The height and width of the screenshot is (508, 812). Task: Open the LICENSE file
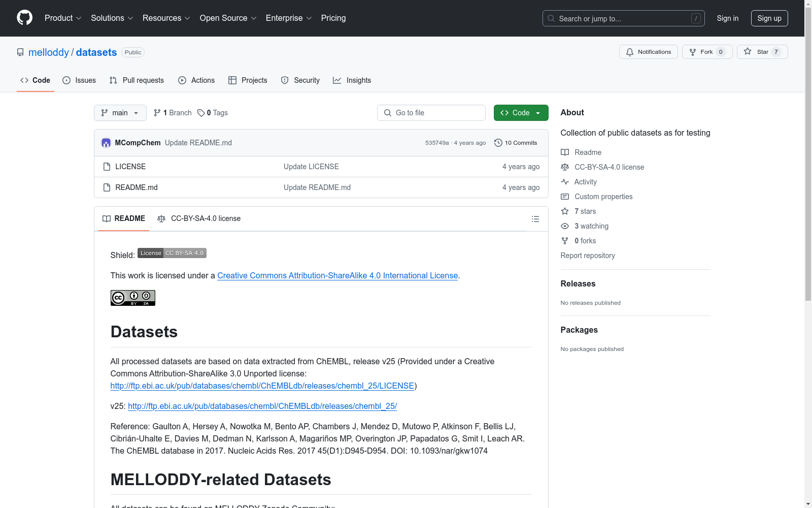130,167
